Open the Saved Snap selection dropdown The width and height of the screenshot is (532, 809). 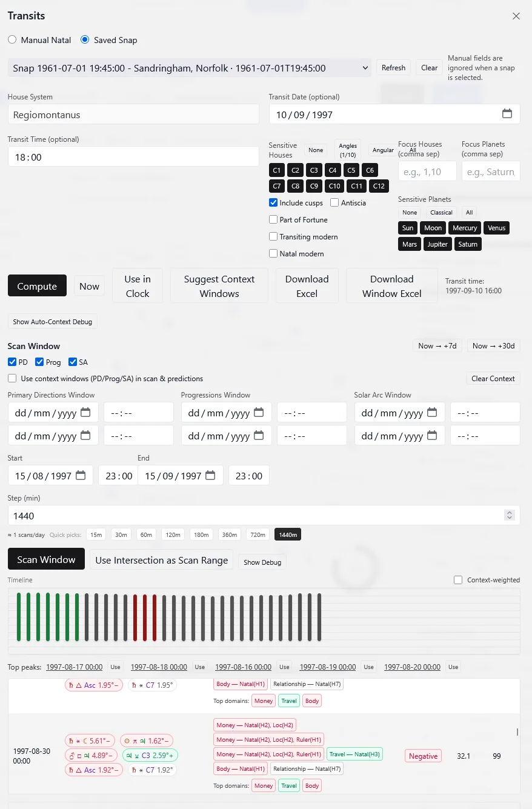tap(190, 68)
